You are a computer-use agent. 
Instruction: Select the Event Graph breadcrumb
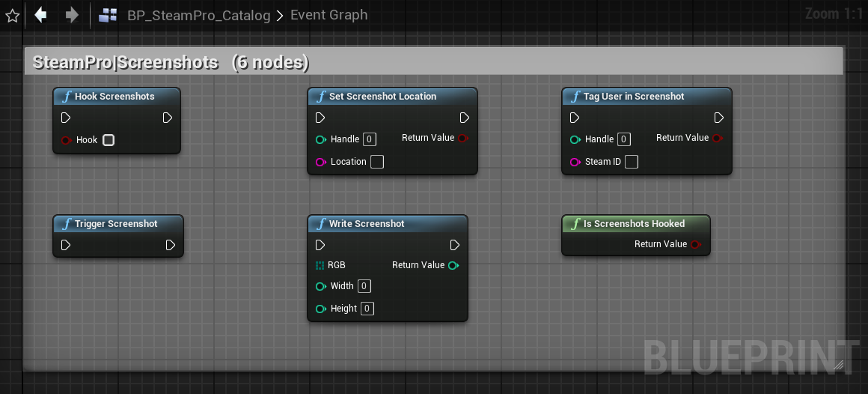pos(328,14)
